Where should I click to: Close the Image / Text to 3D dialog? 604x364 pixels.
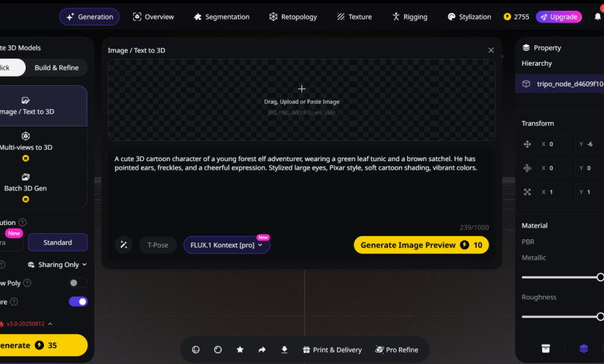tap(490, 50)
